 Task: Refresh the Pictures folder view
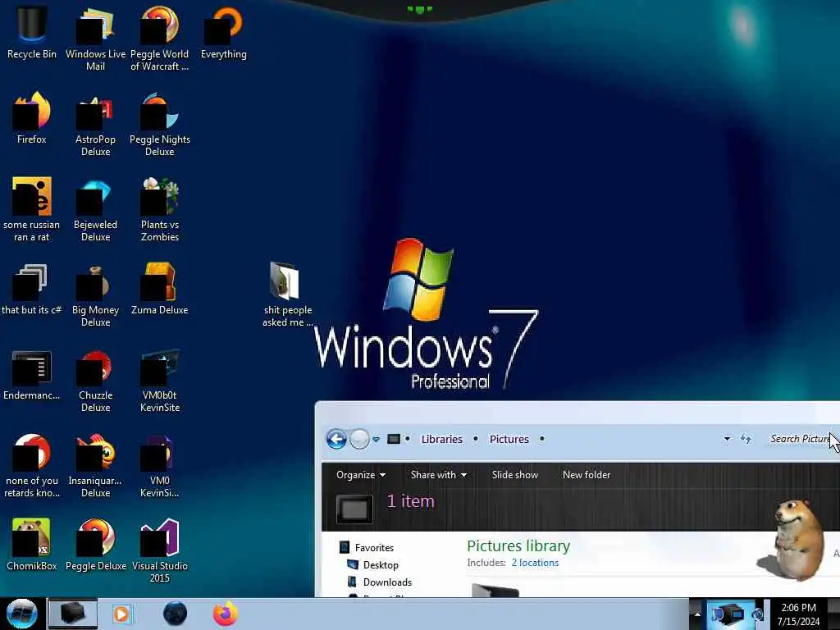point(746,440)
